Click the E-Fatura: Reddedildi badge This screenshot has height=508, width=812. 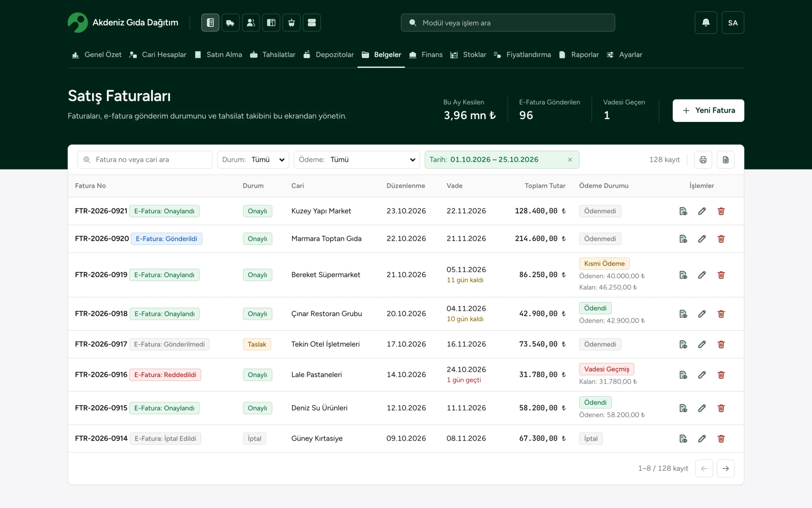click(165, 375)
